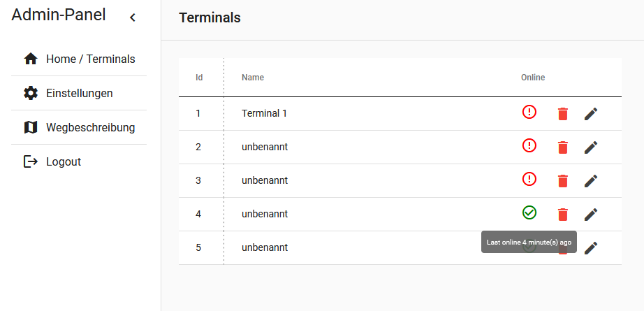Edit terminal with Id 3
This screenshot has height=311, width=644.
coord(591,180)
